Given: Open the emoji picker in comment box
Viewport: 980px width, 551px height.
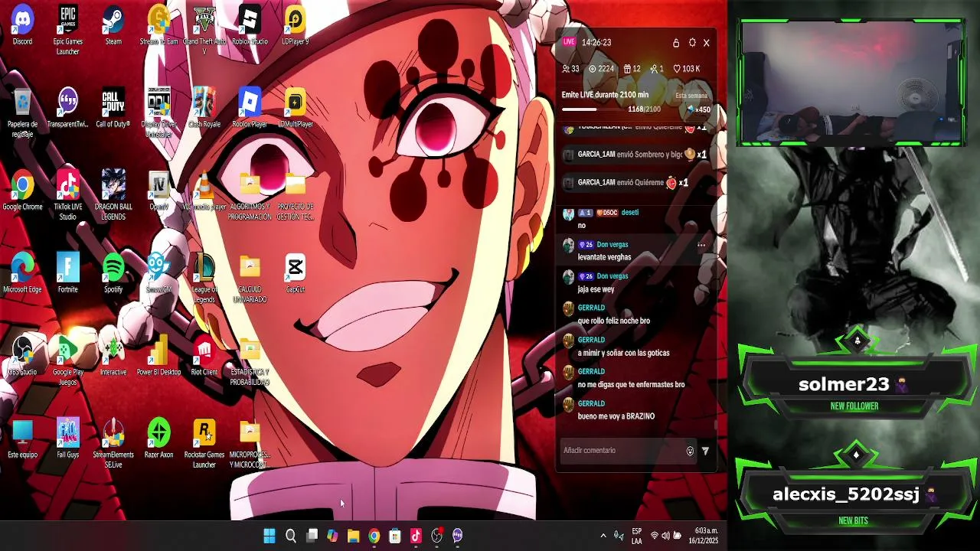Looking at the screenshot, I should point(690,452).
